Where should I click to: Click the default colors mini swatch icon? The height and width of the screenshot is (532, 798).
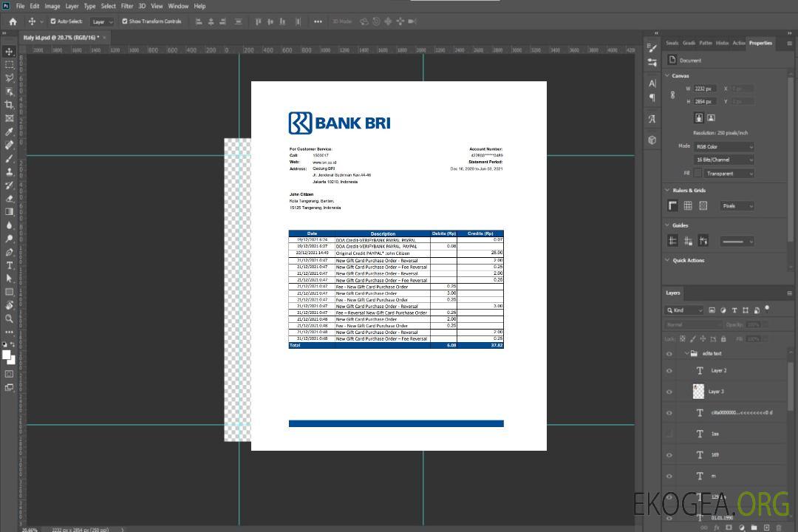tap(4, 344)
